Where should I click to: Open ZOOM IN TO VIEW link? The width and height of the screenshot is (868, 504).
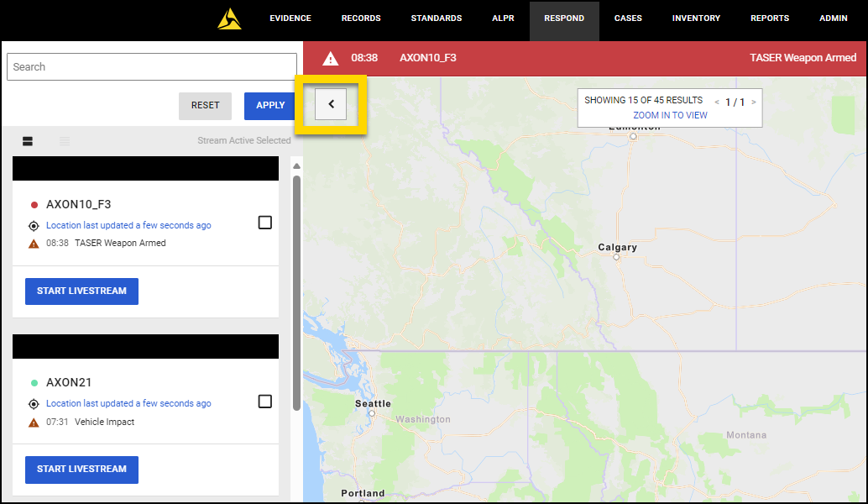[x=669, y=115]
